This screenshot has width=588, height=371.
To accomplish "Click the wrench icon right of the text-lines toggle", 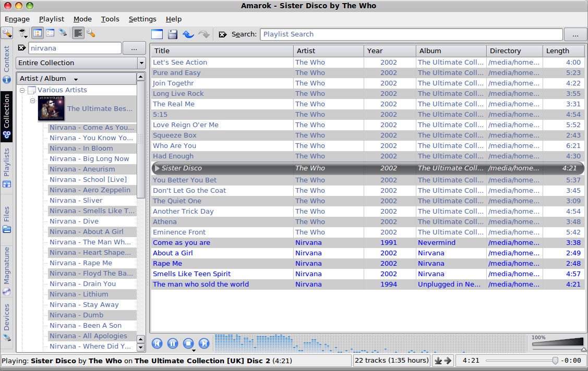I will point(91,33).
